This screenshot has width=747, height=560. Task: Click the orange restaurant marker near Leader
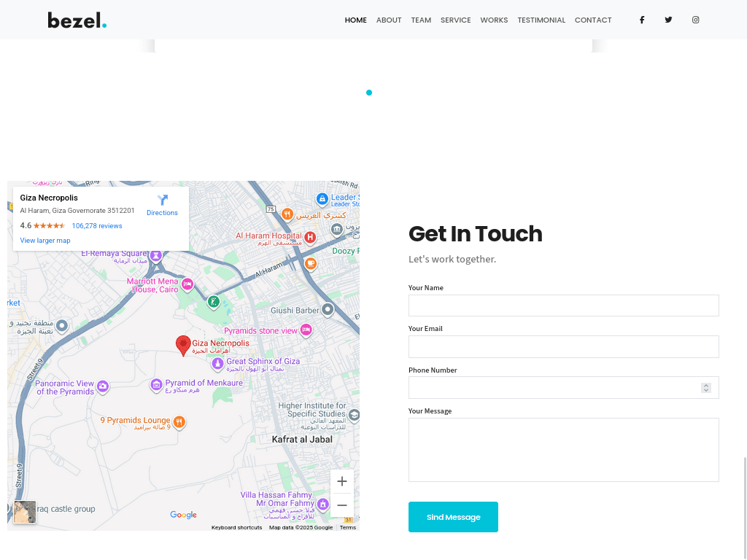pos(287,214)
